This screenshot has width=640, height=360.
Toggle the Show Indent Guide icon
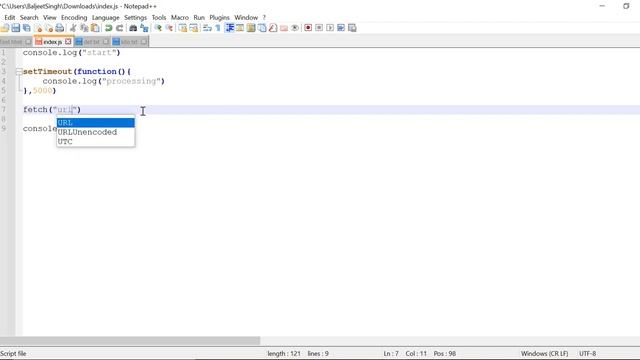229,28
